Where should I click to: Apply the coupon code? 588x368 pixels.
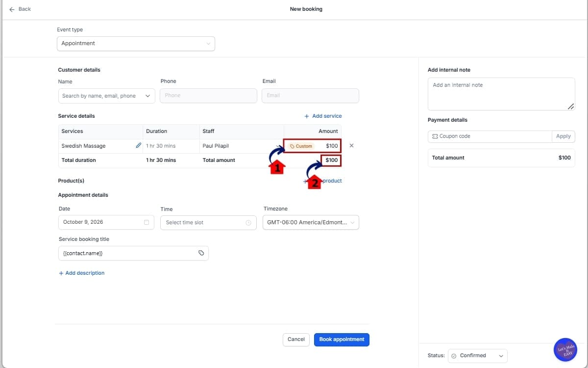click(563, 136)
